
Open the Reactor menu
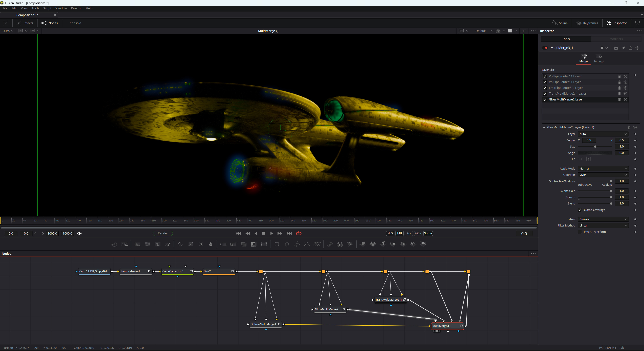click(x=76, y=8)
